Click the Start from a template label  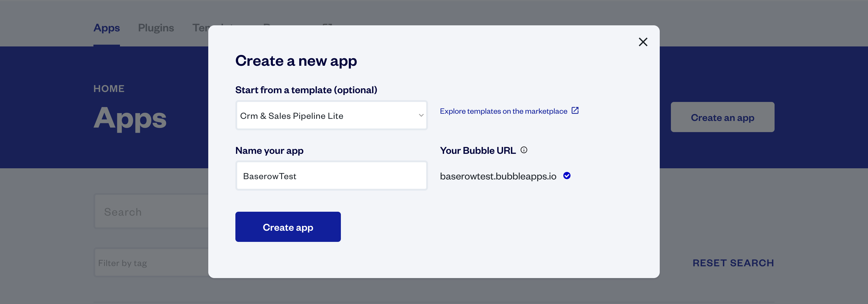pyautogui.click(x=306, y=90)
